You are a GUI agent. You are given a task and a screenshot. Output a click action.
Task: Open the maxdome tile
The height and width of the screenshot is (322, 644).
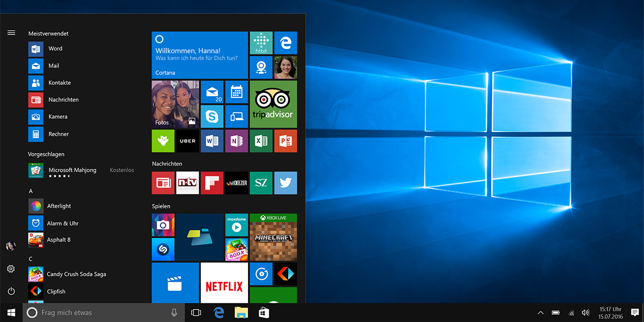pyautogui.click(x=237, y=225)
